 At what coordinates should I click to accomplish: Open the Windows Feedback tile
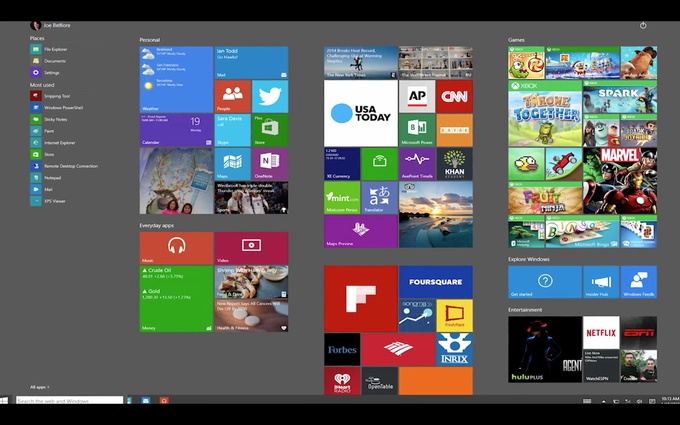tap(639, 282)
